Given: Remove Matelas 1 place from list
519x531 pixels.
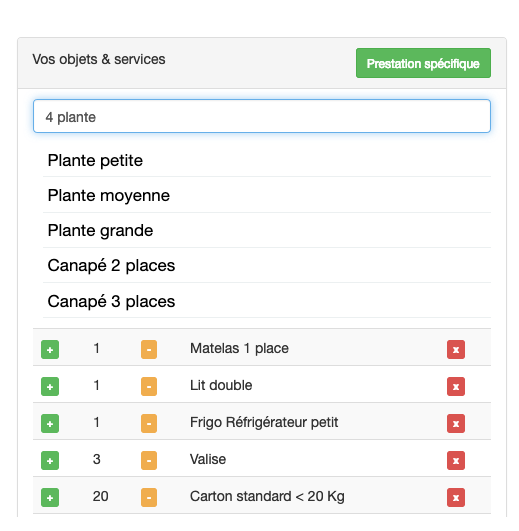Looking at the screenshot, I should (456, 349).
